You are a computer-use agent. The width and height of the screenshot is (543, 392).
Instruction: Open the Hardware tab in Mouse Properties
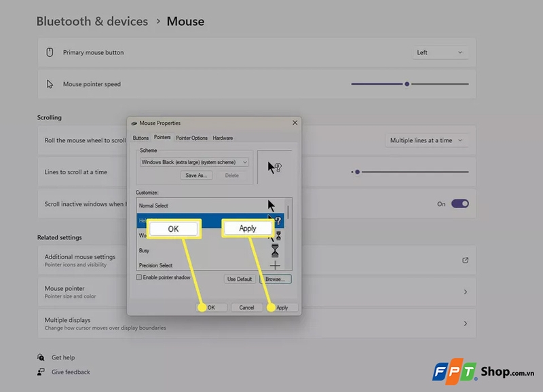click(223, 138)
